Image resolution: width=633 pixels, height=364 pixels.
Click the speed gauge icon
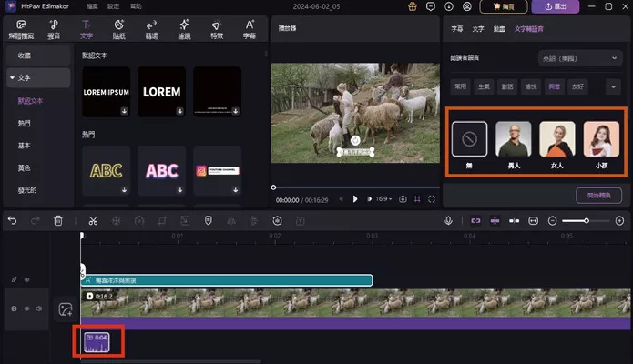pos(139,221)
